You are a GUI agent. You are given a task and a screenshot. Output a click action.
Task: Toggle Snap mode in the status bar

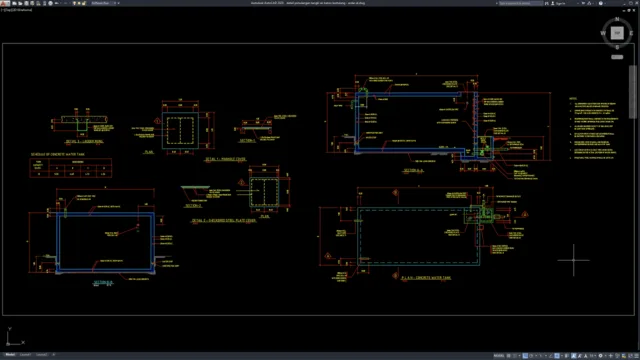pos(515,356)
